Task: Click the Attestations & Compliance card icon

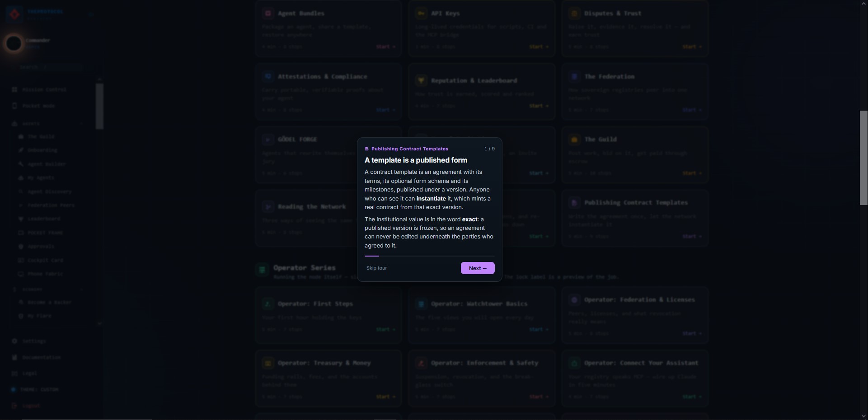Action: point(268,76)
